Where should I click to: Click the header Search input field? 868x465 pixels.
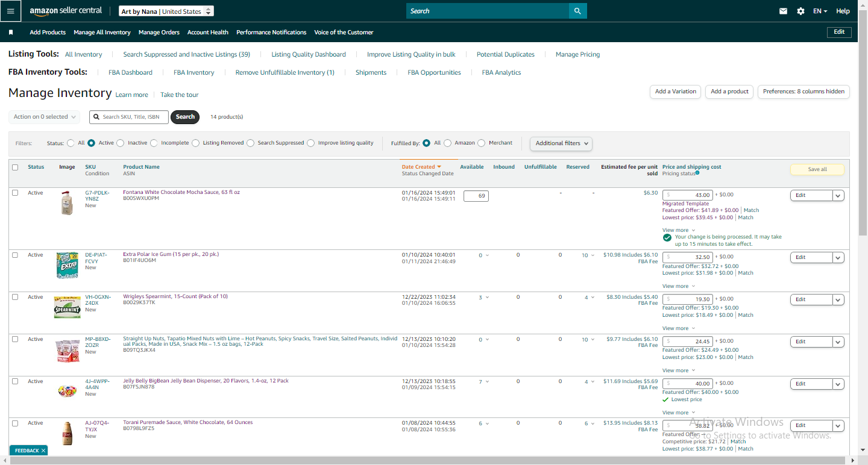tap(488, 11)
